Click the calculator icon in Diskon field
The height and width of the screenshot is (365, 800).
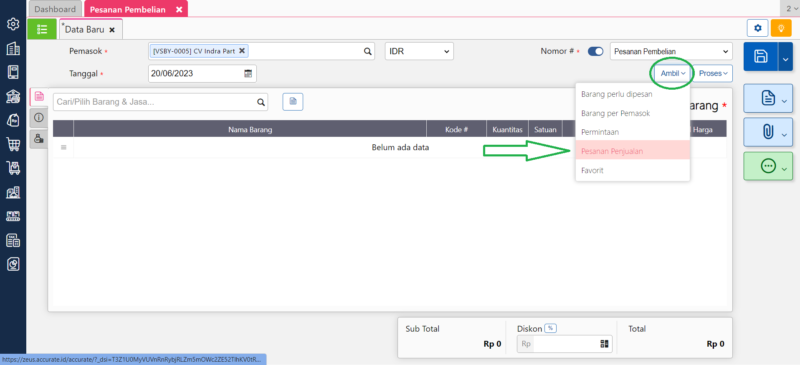[604, 344]
